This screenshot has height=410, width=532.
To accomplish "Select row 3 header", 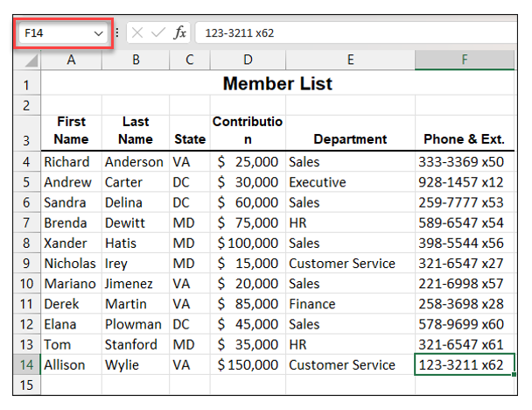I will click(x=27, y=133).
